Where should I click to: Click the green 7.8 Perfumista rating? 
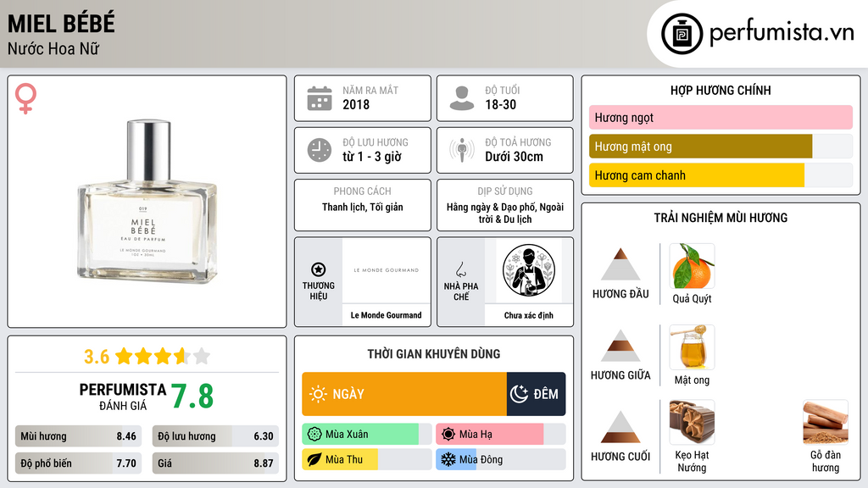click(x=192, y=396)
